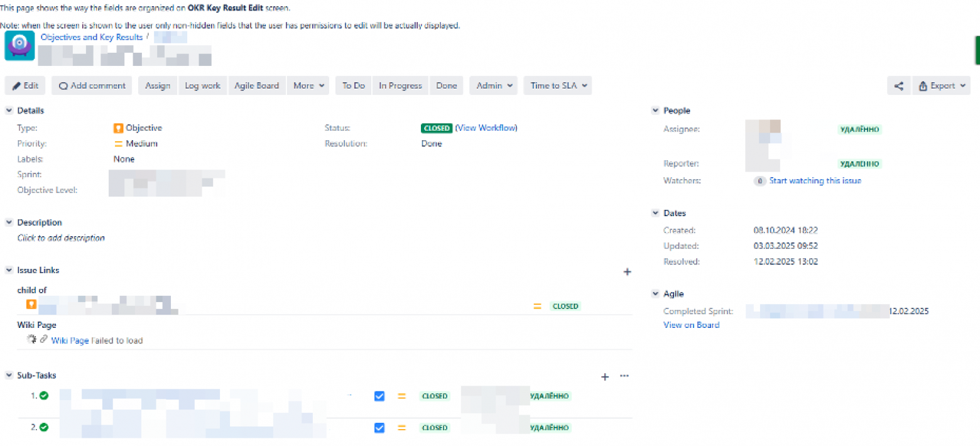Toggle the checkbox on the first sub-task

coord(379,396)
